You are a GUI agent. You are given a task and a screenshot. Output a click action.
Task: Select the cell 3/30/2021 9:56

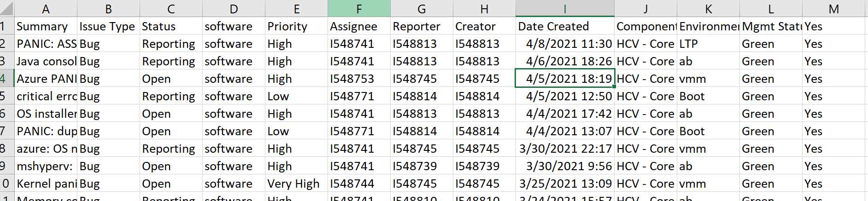[x=565, y=166]
